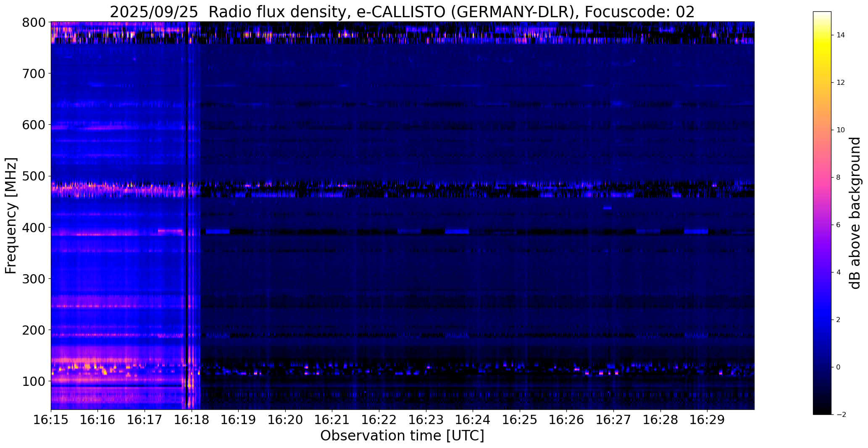Click the 16:15 time tick label
Viewport: 868px width, 448px height.
pos(51,419)
